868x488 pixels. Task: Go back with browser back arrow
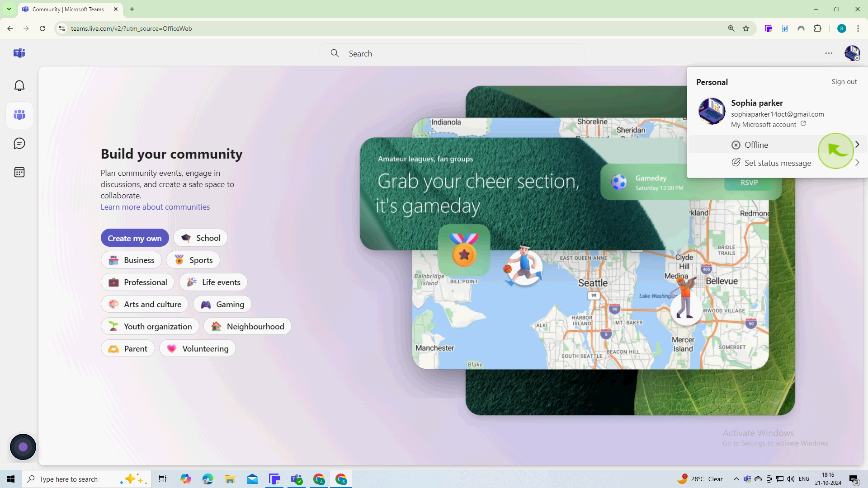tap(10, 28)
